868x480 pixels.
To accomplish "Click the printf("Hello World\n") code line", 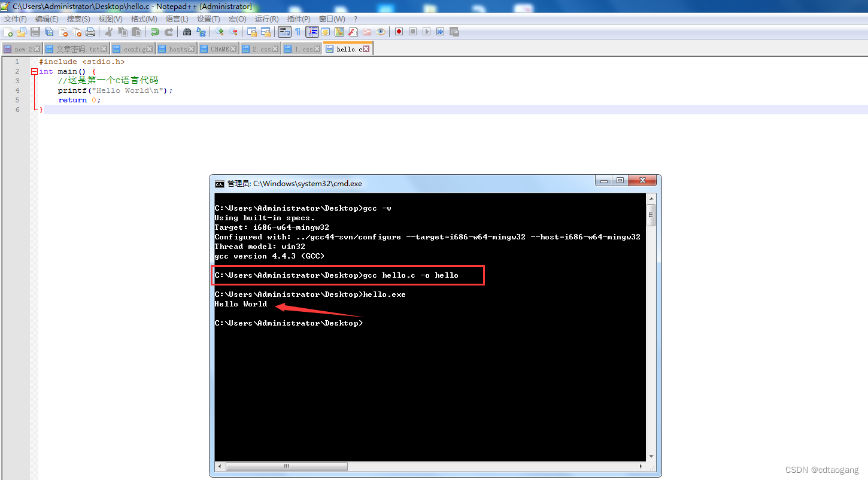I will [x=115, y=90].
